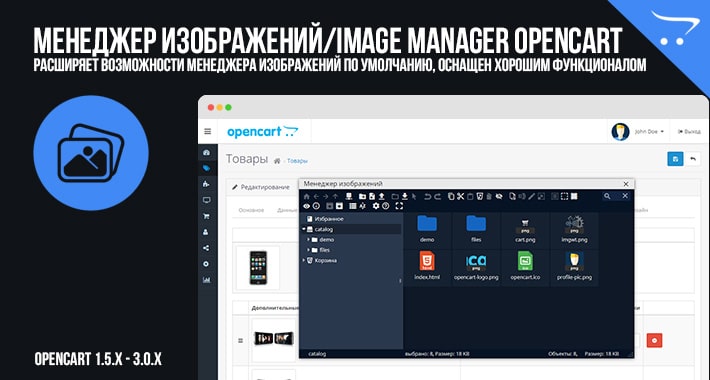
Task: Open Dashboard icon in admin sidebar
Action: (x=206, y=153)
